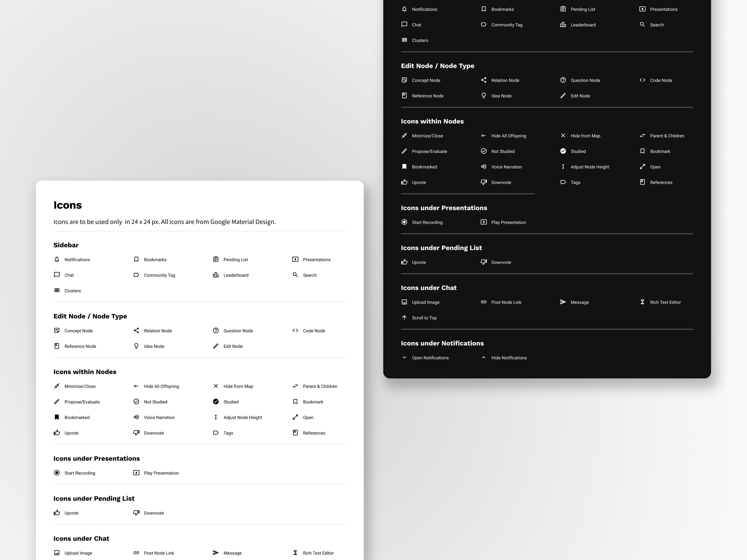
Task: Open the Chat icon in light panel
Action: click(57, 275)
